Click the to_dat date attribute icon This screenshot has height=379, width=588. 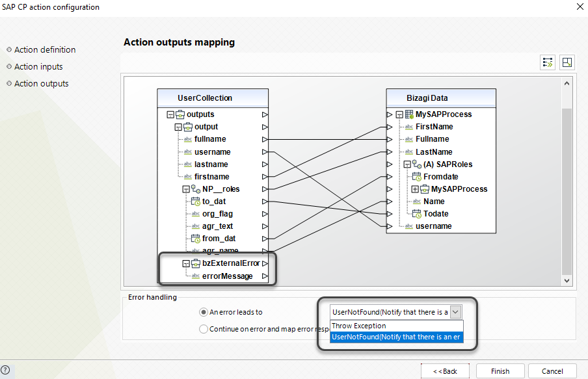click(195, 202)
